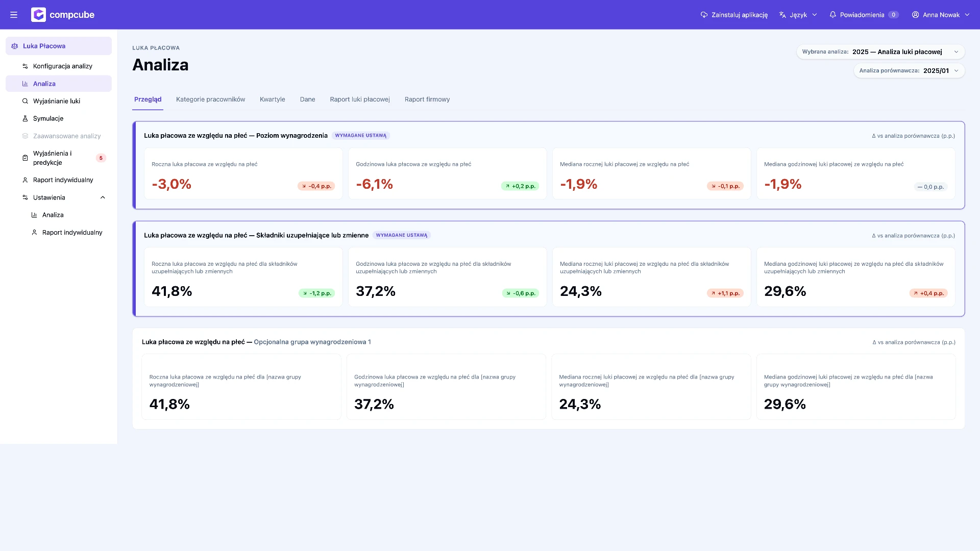Click the Ustawienia sliders icon
The width and height of the screenshot is (980, 551).
pos(25,197)
